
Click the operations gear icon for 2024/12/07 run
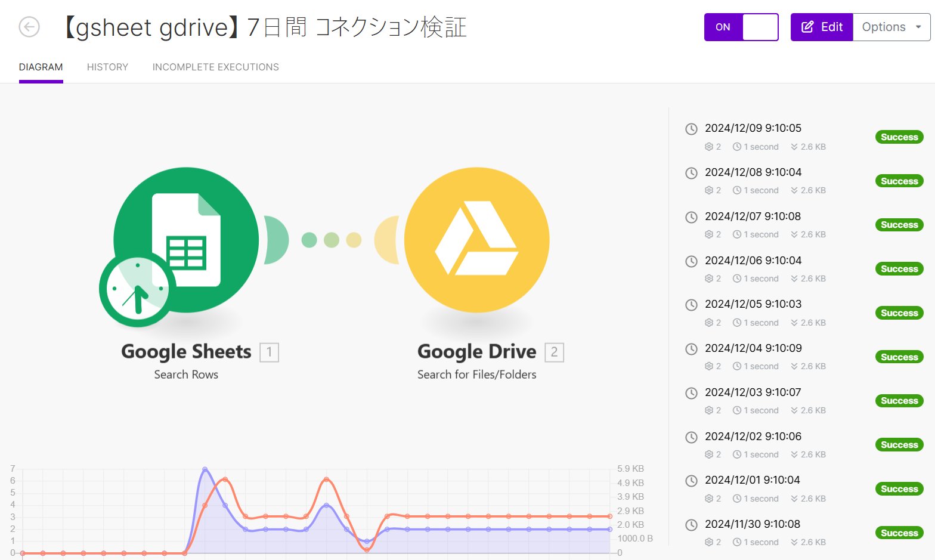tap(709, 234)
